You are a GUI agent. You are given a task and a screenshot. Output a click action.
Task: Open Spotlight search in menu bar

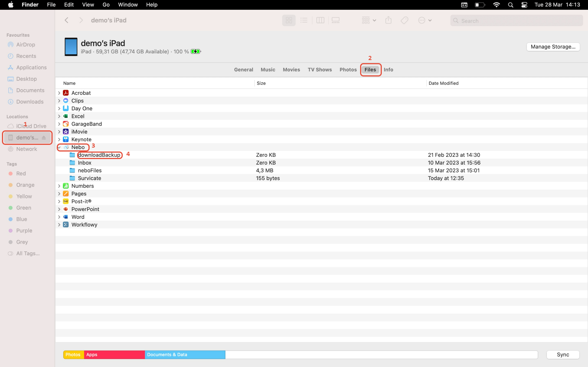[510, 5]
